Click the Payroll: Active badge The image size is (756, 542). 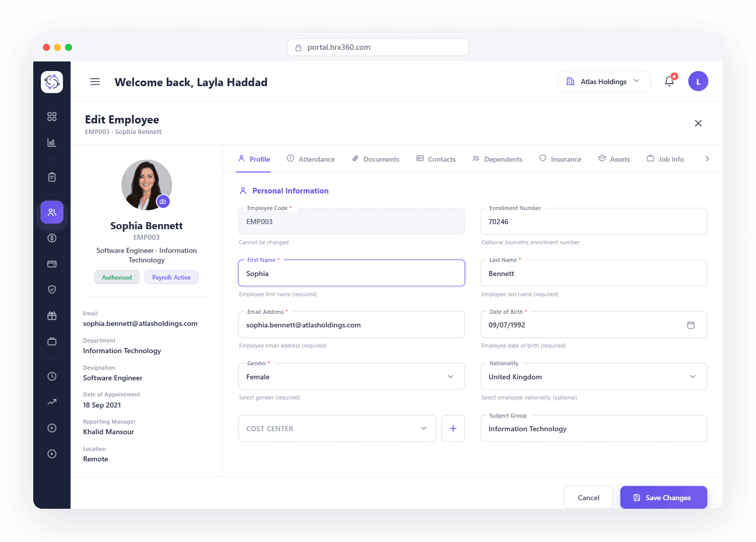click(171, 278)
